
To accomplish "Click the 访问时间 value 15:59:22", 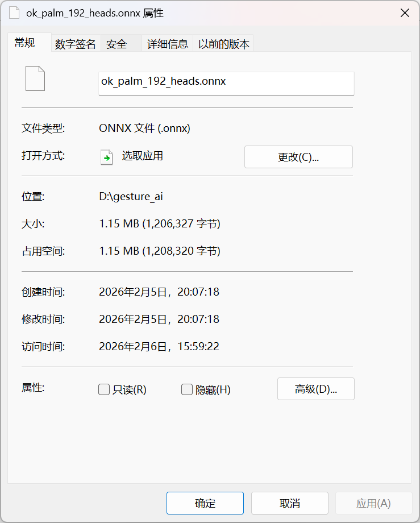I will click(198, 347).
